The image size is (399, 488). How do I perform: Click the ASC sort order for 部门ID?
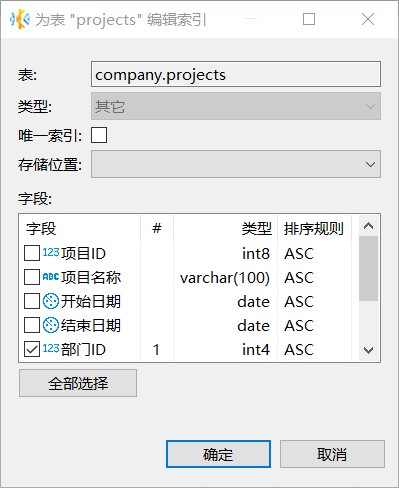coord(299,350)
